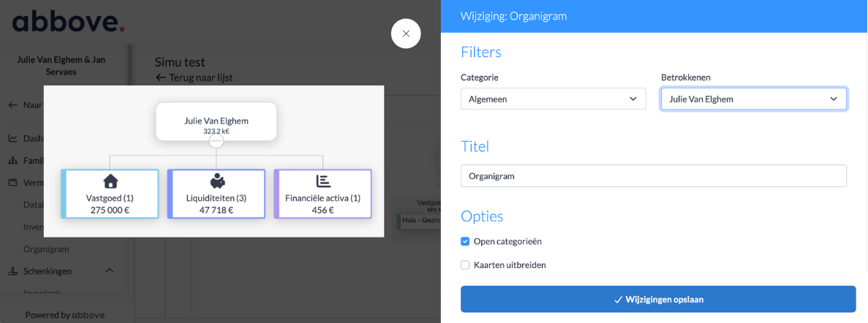Screen dimensions: 868x323
Task: Click the Liquiditeiten piggy bank icon
Action: click(x=216, y=181)
